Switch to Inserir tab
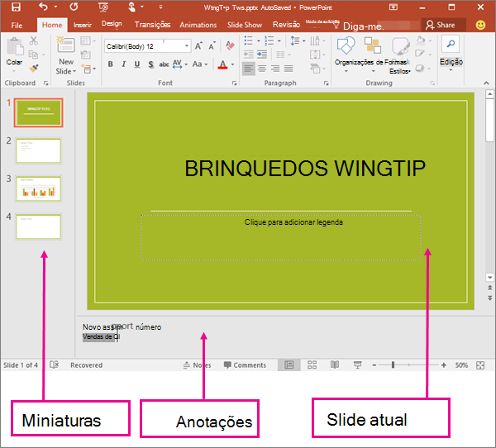496x448 pixels. coord(82,25)
